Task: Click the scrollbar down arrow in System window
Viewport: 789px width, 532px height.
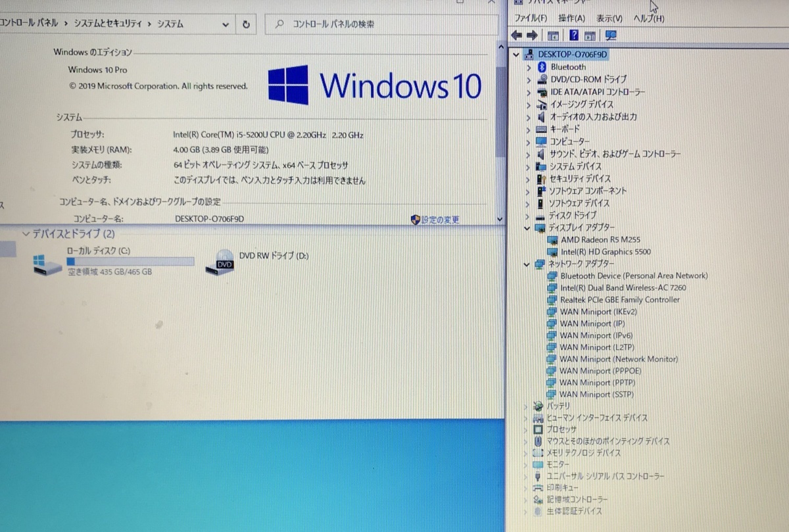Action: 500,219
